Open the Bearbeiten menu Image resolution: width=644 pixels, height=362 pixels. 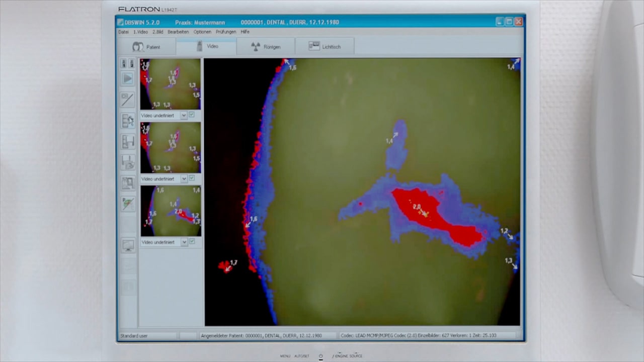178,32
